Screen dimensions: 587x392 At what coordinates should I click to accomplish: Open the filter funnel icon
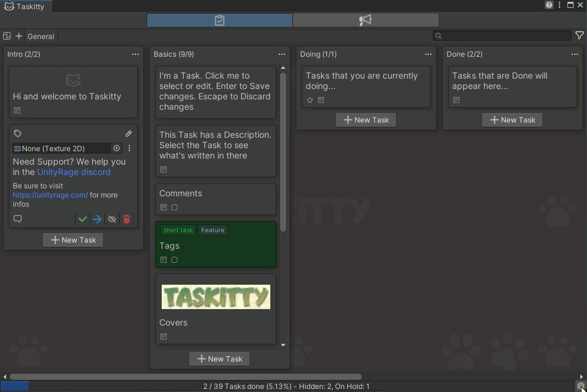[580, 35]
